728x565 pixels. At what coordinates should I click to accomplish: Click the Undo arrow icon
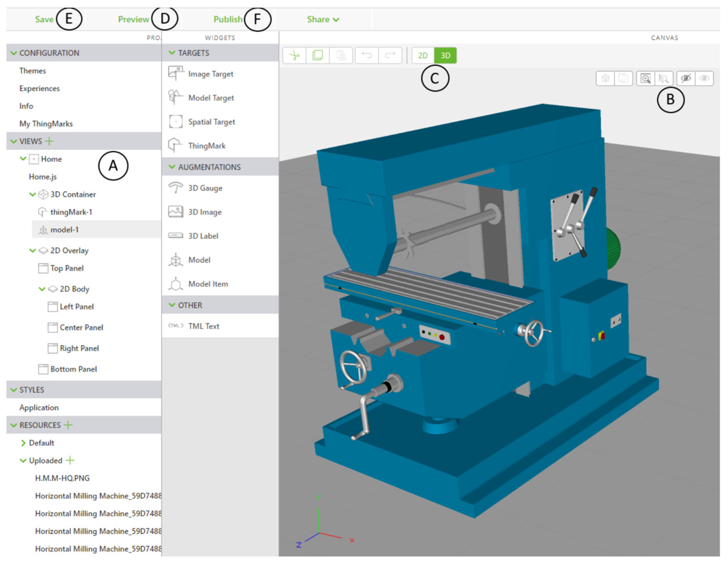click(367, 55)
